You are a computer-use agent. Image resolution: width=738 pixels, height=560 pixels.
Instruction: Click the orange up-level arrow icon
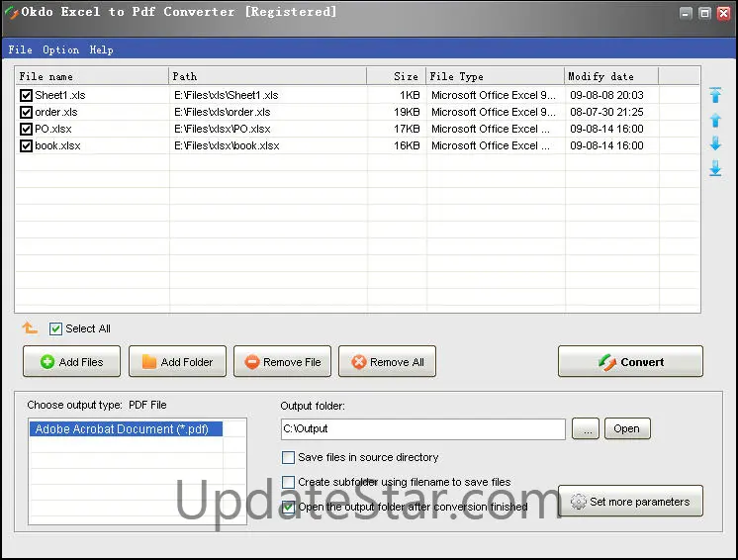point(30,328)
